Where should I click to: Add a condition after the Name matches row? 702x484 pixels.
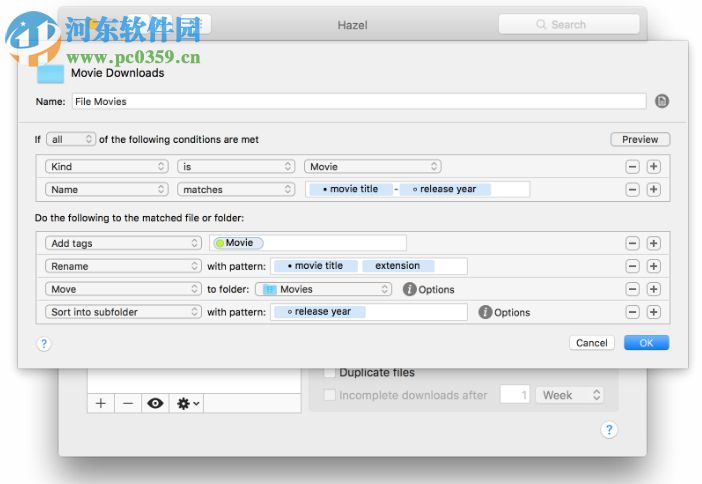point(653,189)
